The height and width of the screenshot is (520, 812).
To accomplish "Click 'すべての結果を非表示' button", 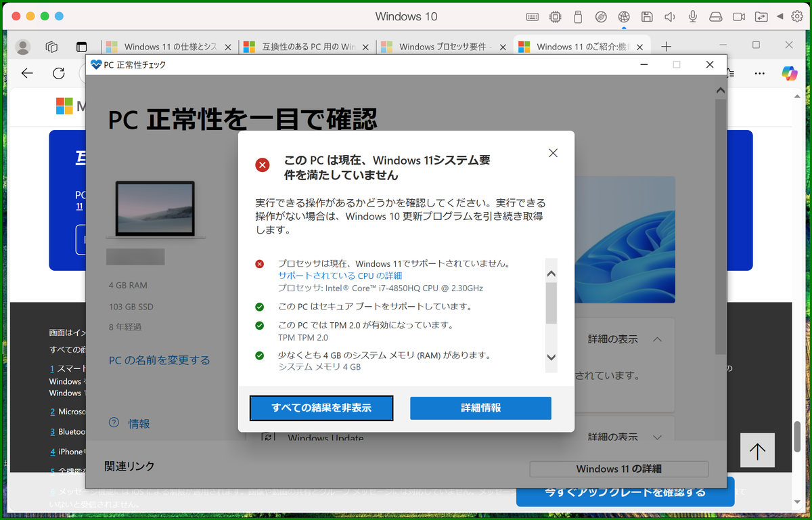I will coord(321,408).
